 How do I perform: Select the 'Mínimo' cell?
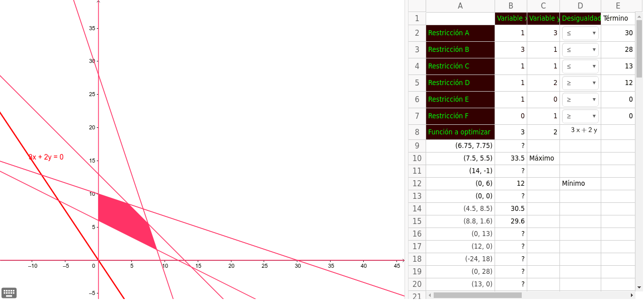tap(580, 184)
